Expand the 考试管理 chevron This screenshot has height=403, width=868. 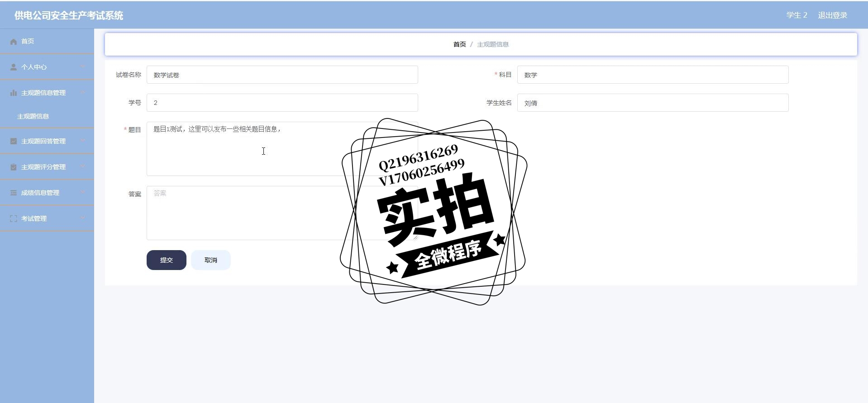point(83,218)
